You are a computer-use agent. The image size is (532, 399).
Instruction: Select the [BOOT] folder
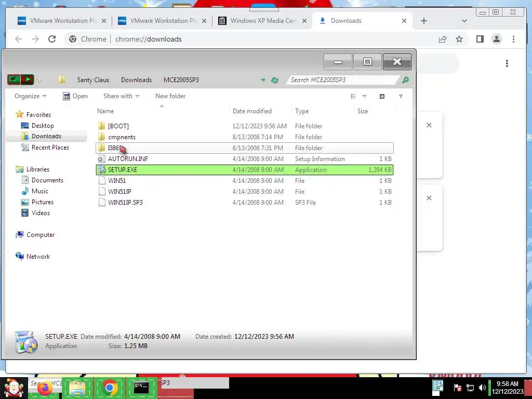[244, 126]
